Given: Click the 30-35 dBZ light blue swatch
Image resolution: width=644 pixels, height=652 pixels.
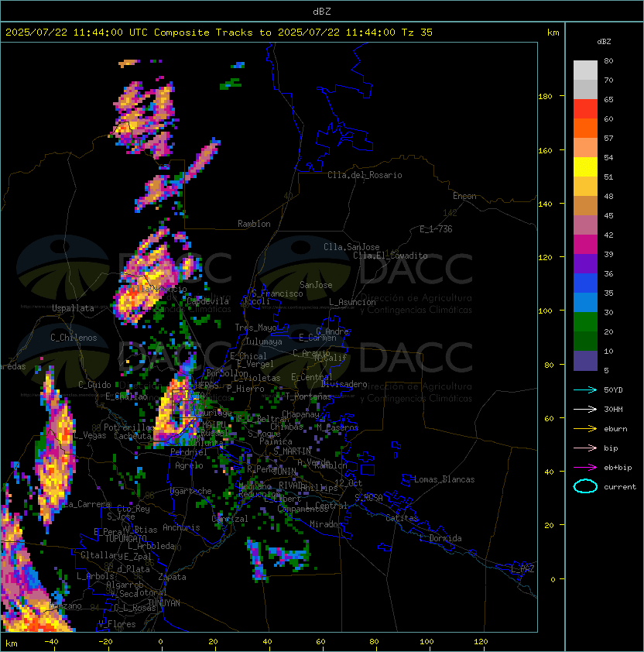Looking at the screenshot, I should (x=585, y=303).
